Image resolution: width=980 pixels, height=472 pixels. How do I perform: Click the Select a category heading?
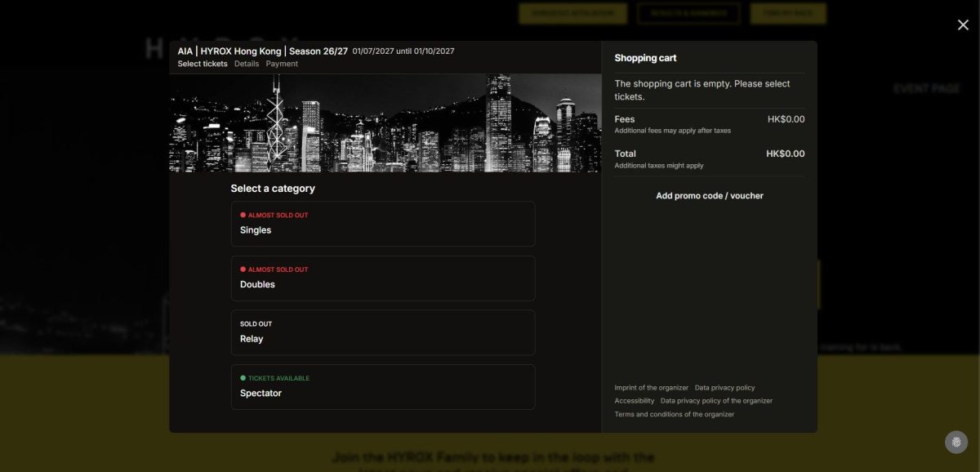coord(273,189)
